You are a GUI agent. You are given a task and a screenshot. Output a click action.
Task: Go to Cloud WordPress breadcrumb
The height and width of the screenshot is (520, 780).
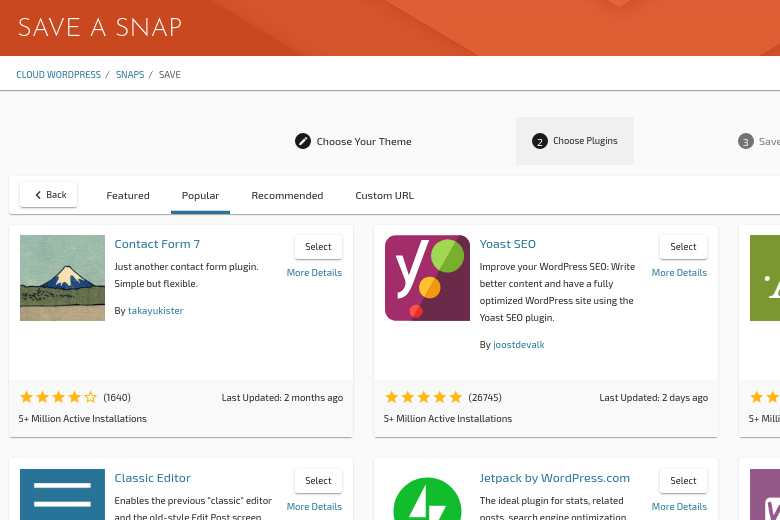[x=59, y=75]
